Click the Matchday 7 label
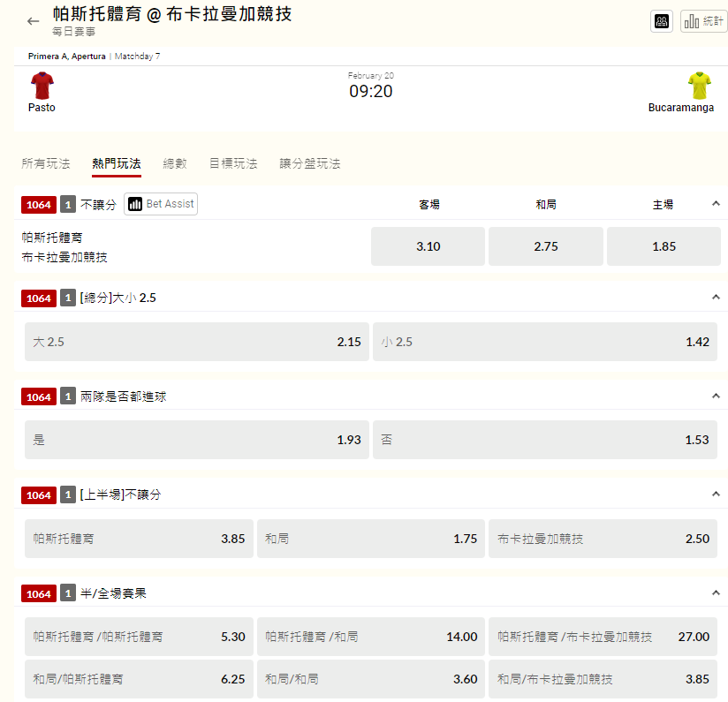The width and height of the screenshot is (728, 702). [x=138, y=57]
